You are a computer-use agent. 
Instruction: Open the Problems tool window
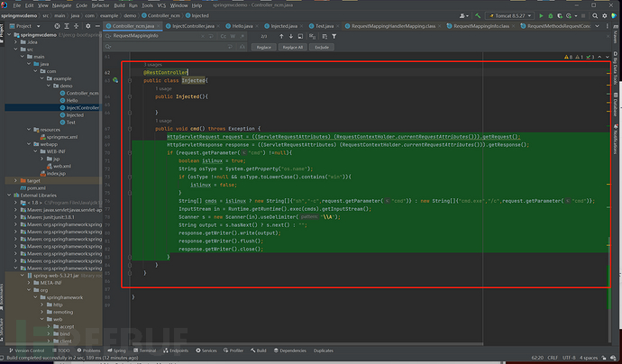tap(87, 350)
